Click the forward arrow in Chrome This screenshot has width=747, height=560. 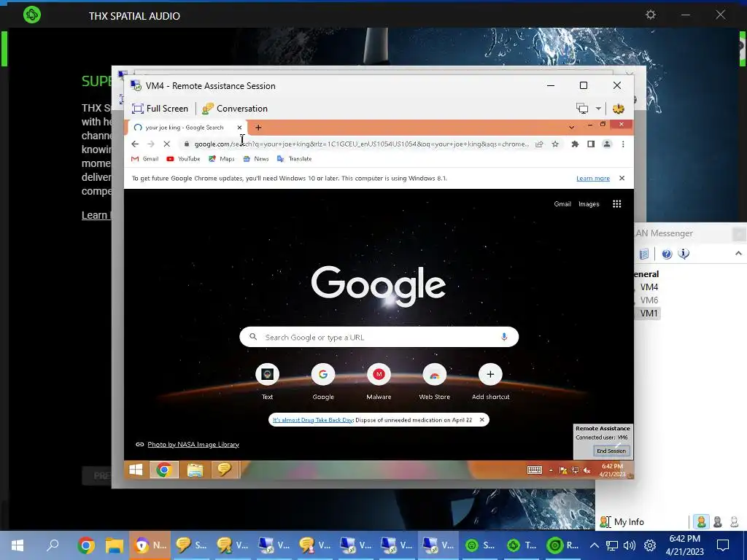tap(151, 144)
